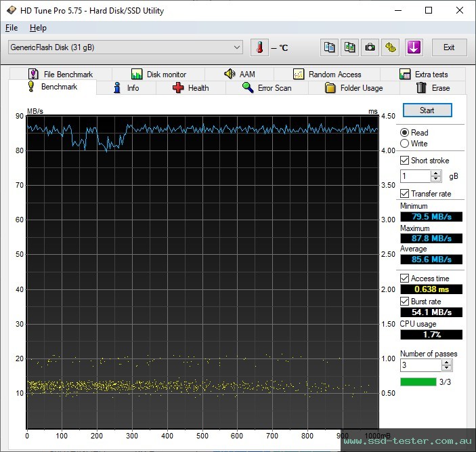
Task: Increase the Number of passes stepper
Action: [447, 362]
